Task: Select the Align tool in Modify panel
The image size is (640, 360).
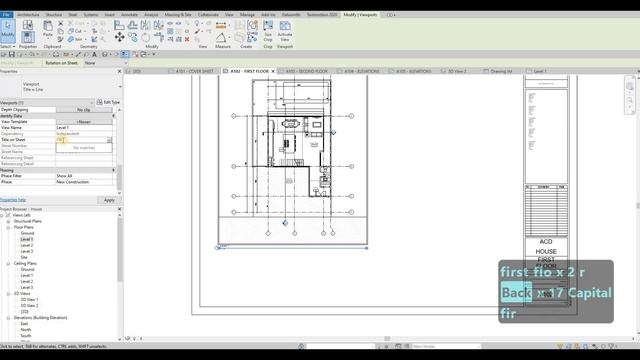Action: 119,25
